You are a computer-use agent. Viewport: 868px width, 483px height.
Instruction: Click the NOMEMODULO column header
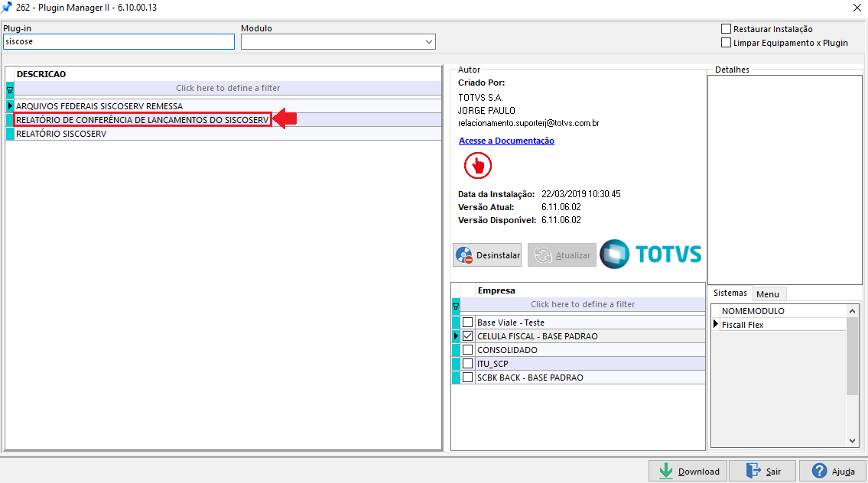[783, 311]
